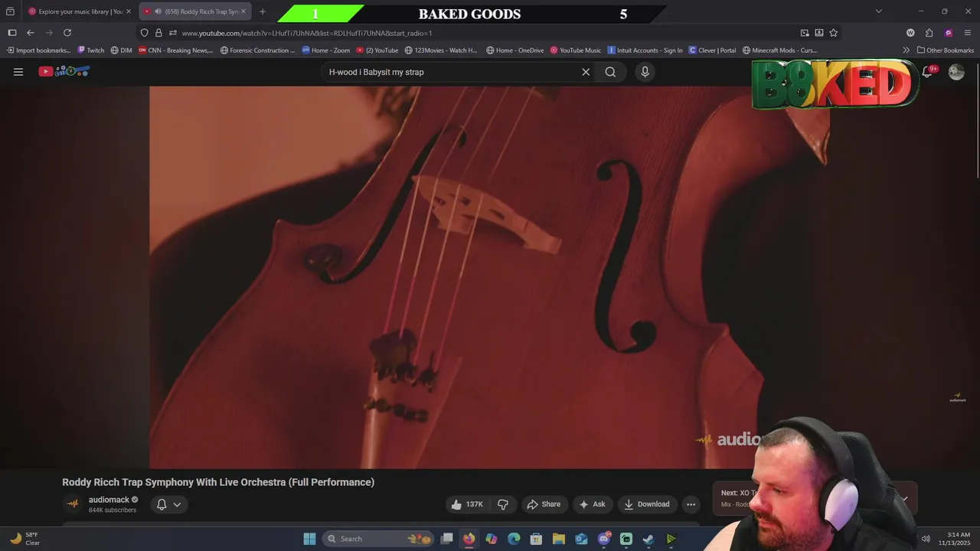This screenshot has height=551, width=980.
Task: Expand the notification preference chevron beside bell
Action: point(177,504)
